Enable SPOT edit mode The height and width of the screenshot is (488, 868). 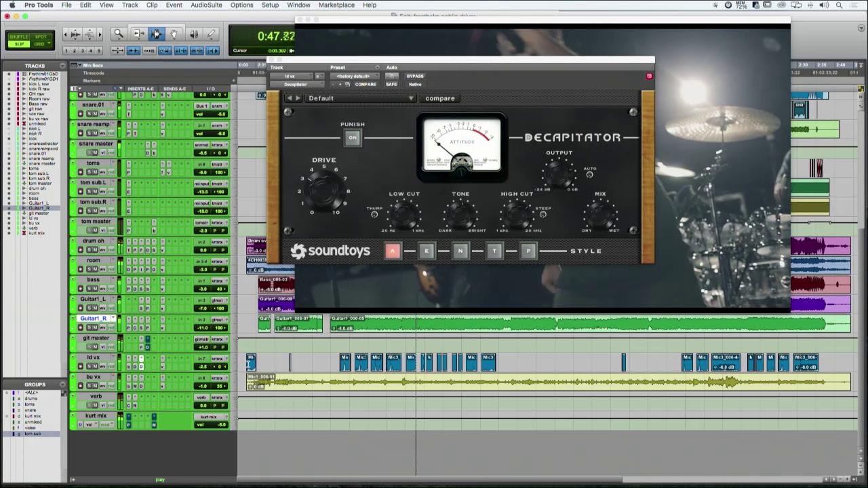(41, 37)
